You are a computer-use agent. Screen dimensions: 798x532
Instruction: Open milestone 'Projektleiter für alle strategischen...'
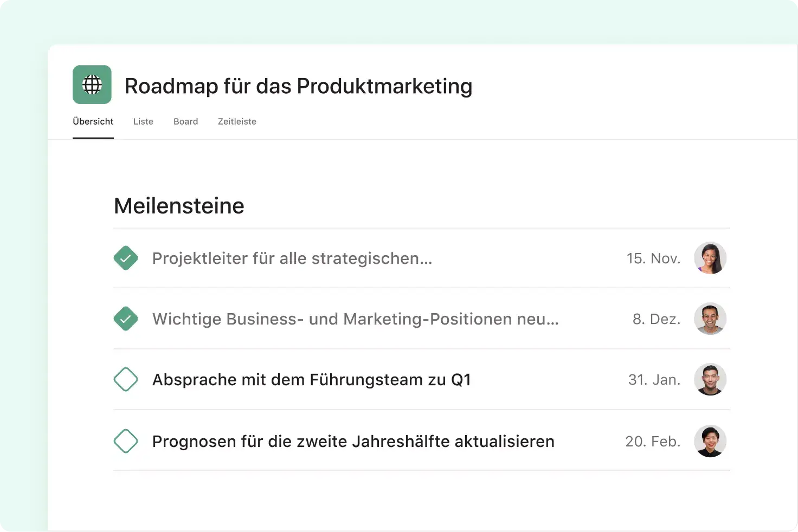point(292,258)
